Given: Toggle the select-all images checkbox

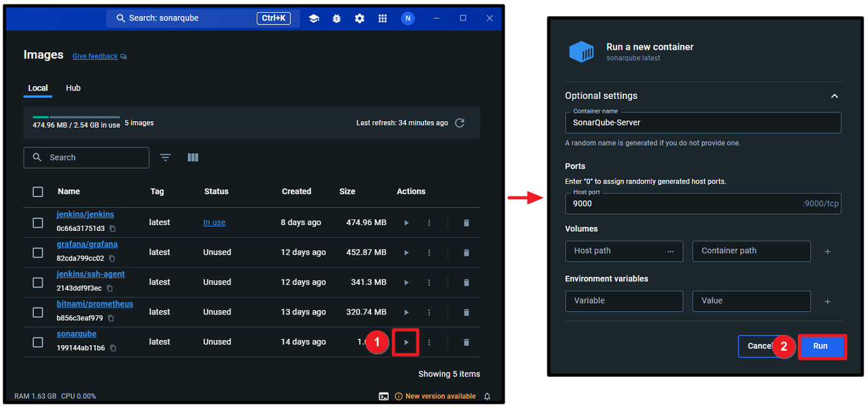Looking at the screenshot, I should [x=38, y=192].
